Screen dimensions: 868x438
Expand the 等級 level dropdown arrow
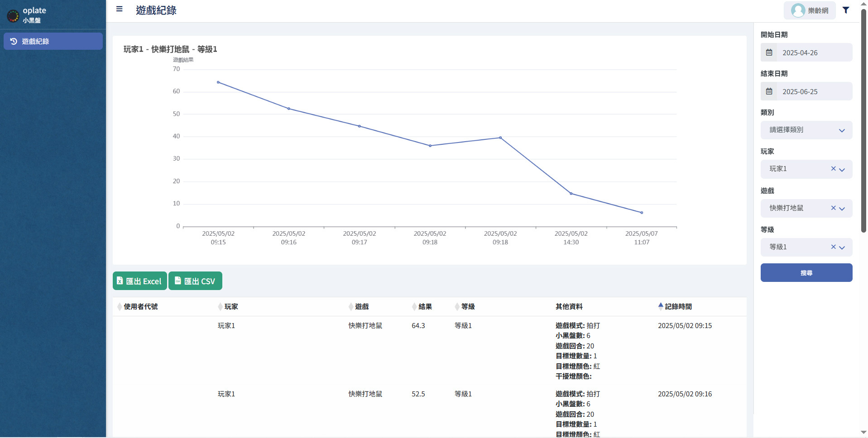[842, 248]
